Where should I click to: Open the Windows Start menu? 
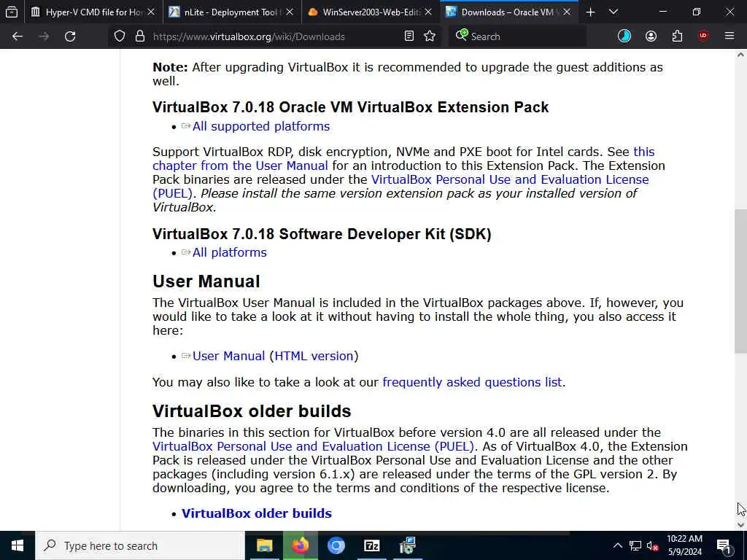pos(18,545)
